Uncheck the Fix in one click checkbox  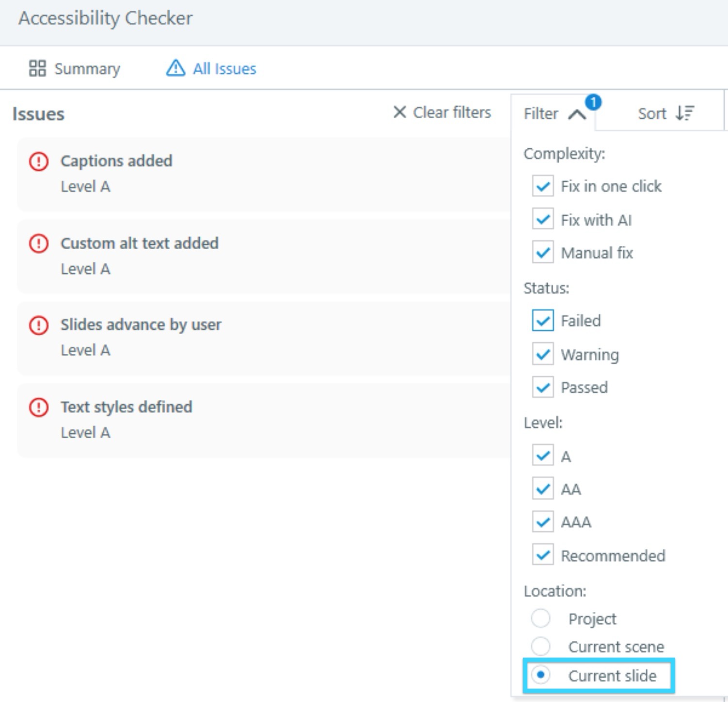[543, 186]
